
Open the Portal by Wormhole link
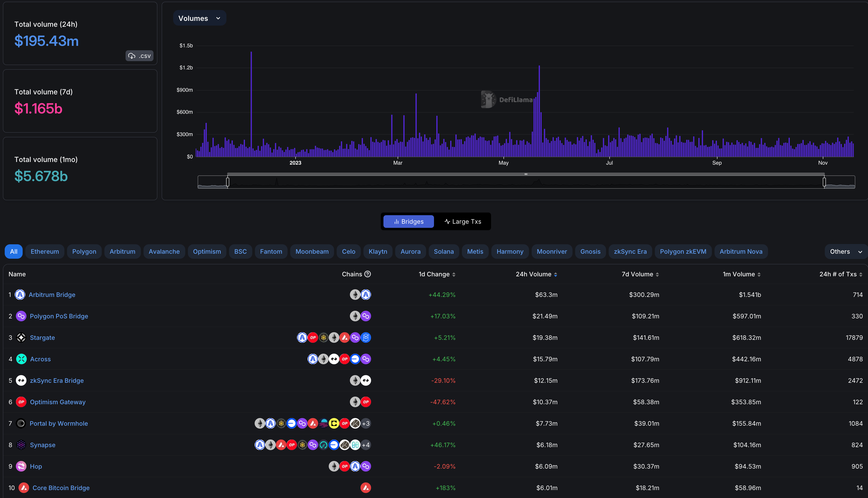(59, 423)
